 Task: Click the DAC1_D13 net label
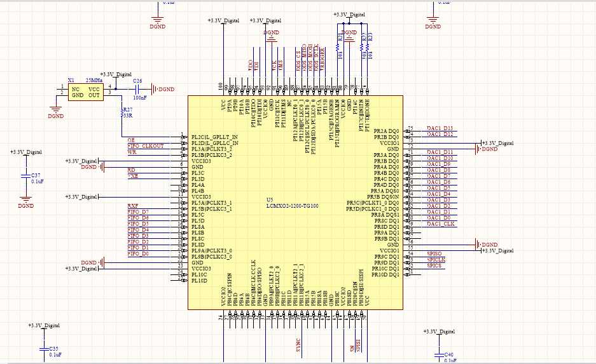point(440,128)
